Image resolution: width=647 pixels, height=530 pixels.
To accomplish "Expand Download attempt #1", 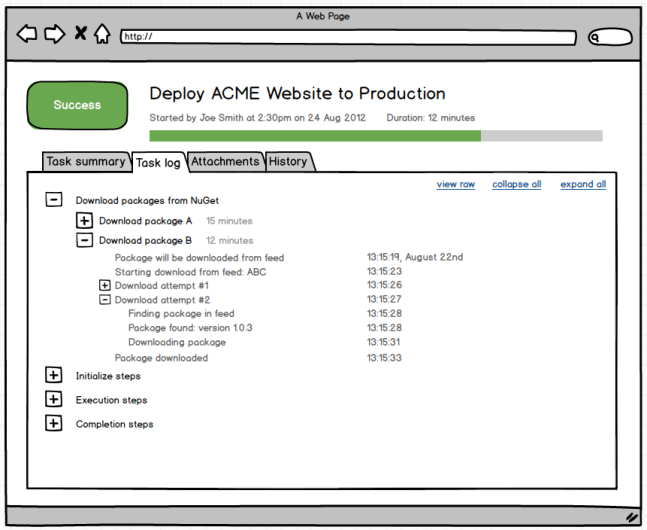I will pos(105,286).
